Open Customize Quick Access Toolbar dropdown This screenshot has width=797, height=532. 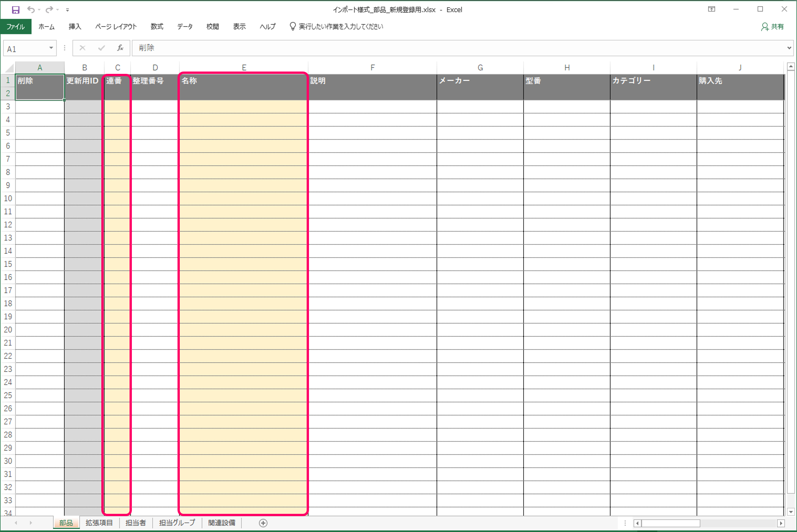click(67, 10)
